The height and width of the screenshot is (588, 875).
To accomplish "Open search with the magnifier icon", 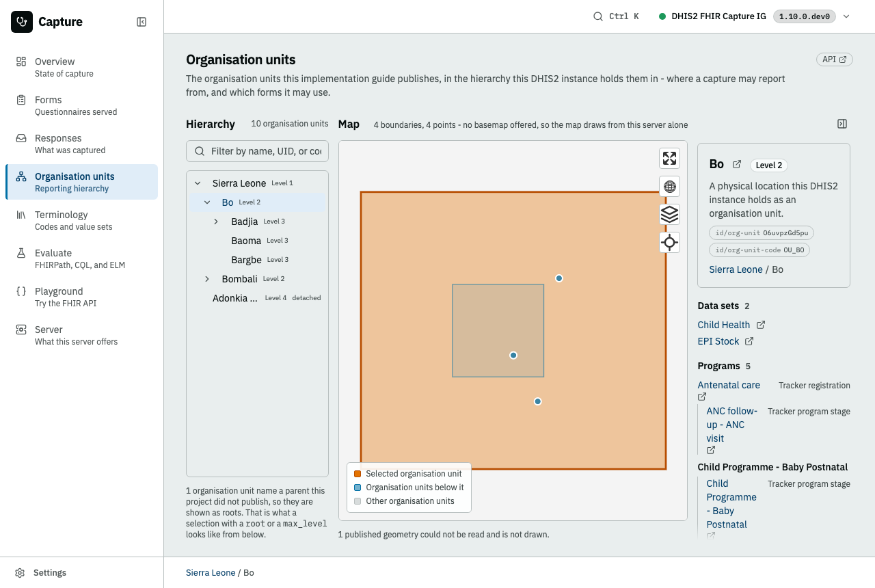I will click(x=597, y=16).
